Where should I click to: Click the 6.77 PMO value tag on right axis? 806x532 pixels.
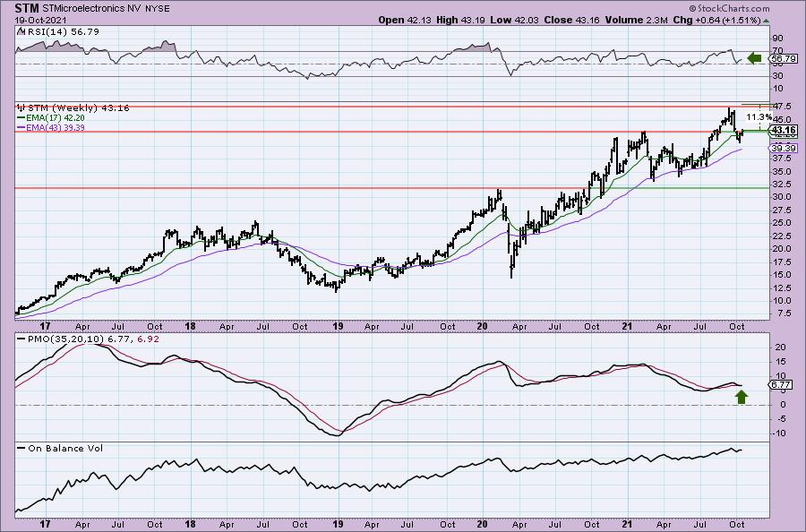tap(781, 384)
